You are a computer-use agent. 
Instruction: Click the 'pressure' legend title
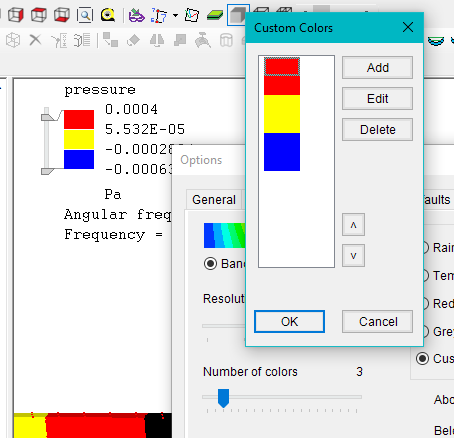point(100,90)
